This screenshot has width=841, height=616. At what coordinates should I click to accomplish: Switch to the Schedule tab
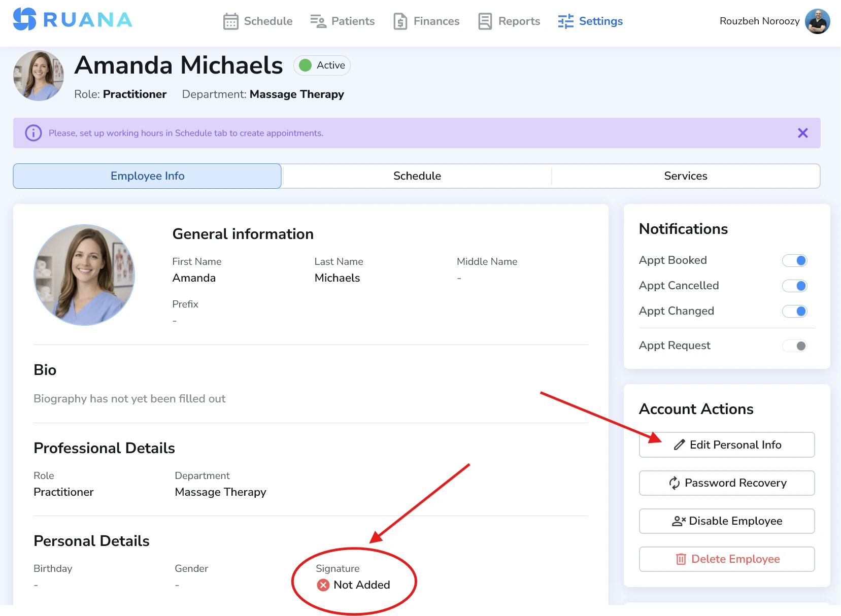click(x=417, y=176)
